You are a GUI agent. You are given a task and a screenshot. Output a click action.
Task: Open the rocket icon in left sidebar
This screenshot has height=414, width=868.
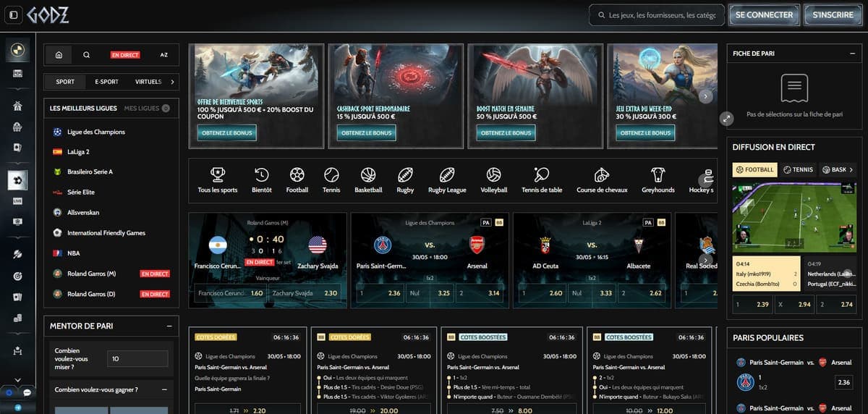point(17,254)
